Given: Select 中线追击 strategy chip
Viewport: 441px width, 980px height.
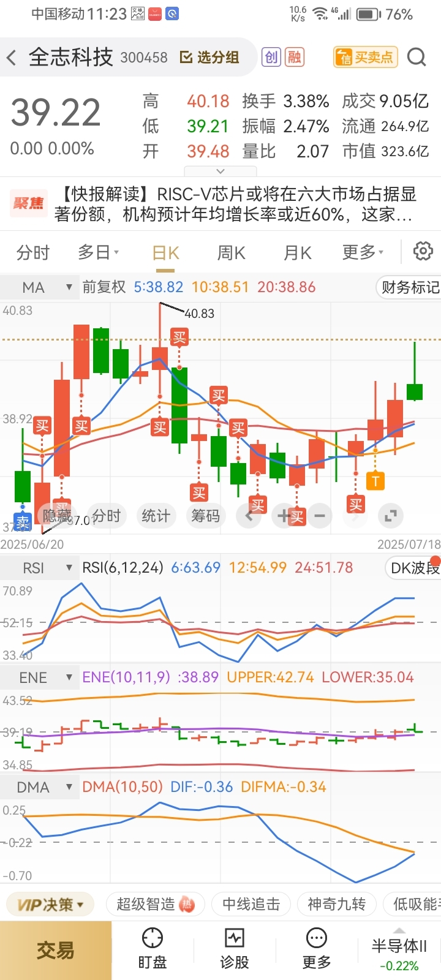Looking at the screenshot, I should click(x=251, y=904).
